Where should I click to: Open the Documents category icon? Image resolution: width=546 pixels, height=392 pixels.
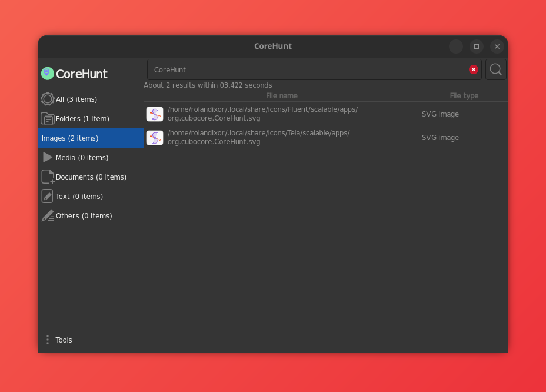(48, 177)
